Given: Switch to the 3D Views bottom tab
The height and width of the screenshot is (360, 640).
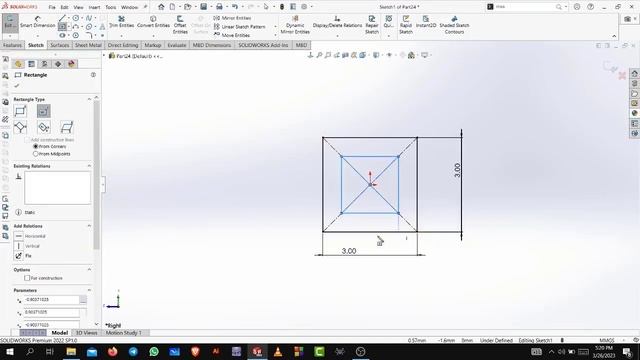Looking at the screenshot, I should pyautogui.click(x=87, y=333).
